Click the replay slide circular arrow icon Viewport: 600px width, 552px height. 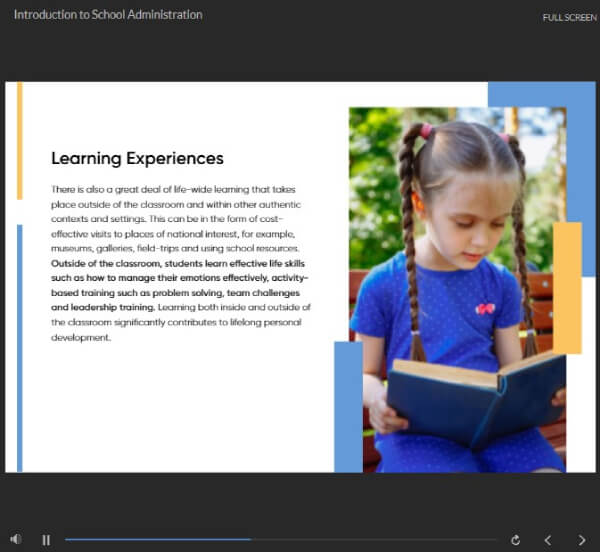pos(515,540)
